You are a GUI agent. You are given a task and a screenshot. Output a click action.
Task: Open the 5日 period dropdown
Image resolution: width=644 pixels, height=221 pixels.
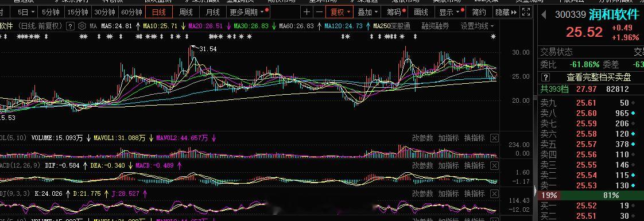(26, 12)
